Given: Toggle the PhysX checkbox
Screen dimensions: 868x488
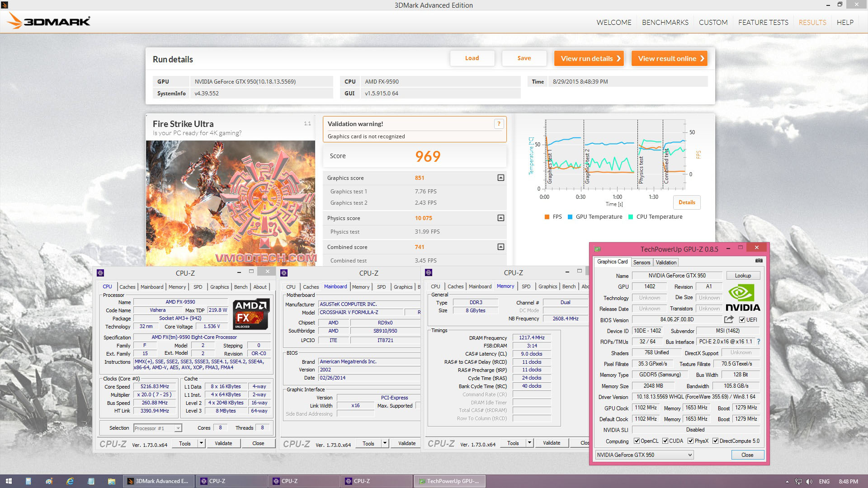Looking at the screenshot, I should click(690, 441).
